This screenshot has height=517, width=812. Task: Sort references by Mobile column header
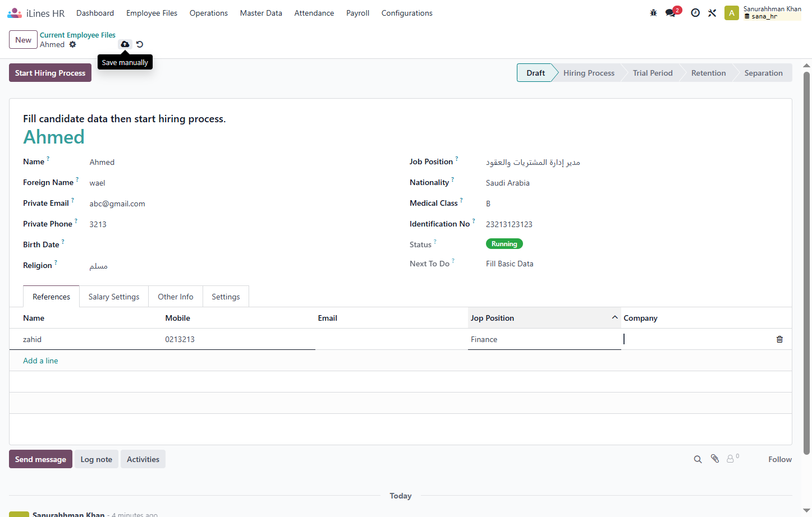point(238,318)
